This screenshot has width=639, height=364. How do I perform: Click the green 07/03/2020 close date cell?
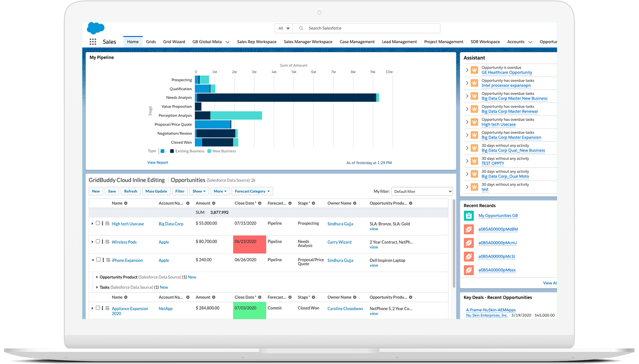click(x=250, y=311)
